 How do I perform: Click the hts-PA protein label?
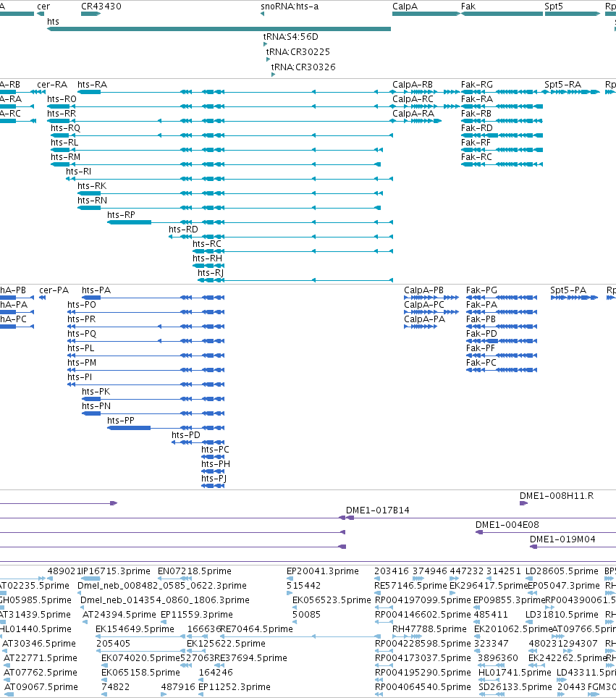(96, 290)
